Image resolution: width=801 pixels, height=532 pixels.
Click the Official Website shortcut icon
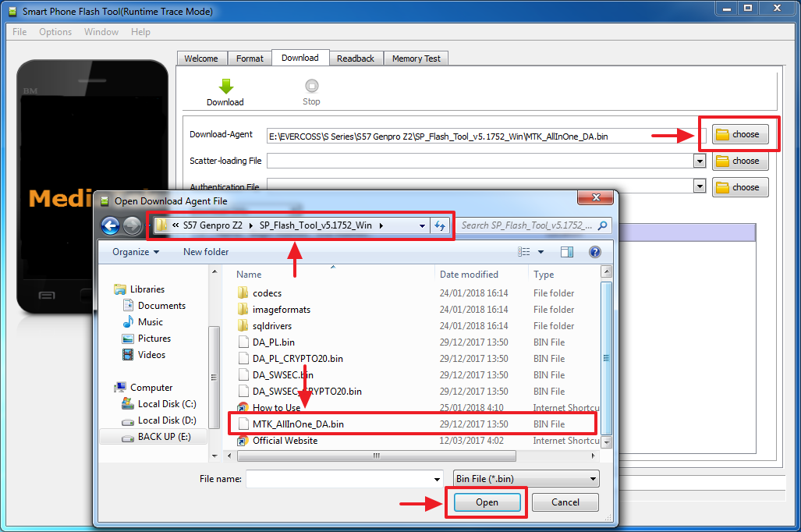(243, 441)
